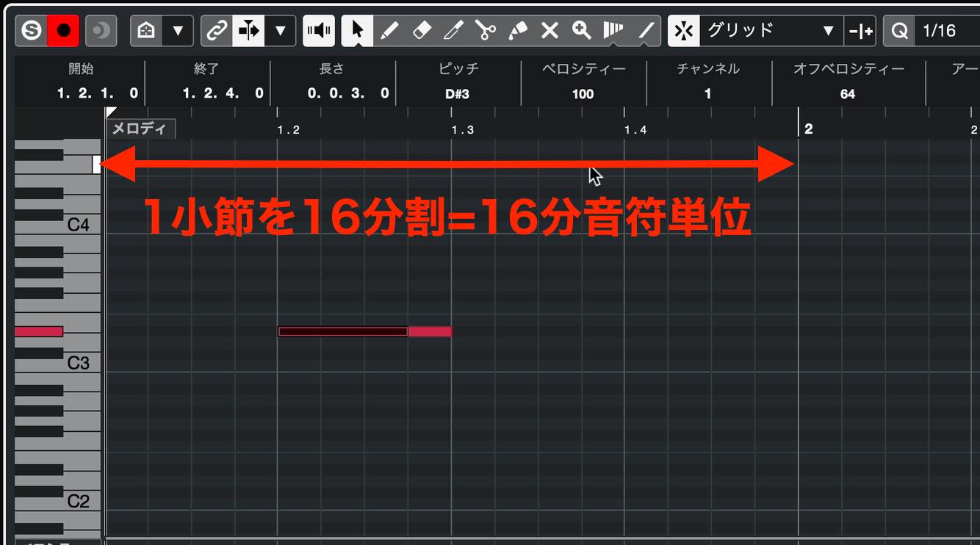Open the グリッド snap type dropdown
Screen dimensions: 980x545
pos(771,31)
